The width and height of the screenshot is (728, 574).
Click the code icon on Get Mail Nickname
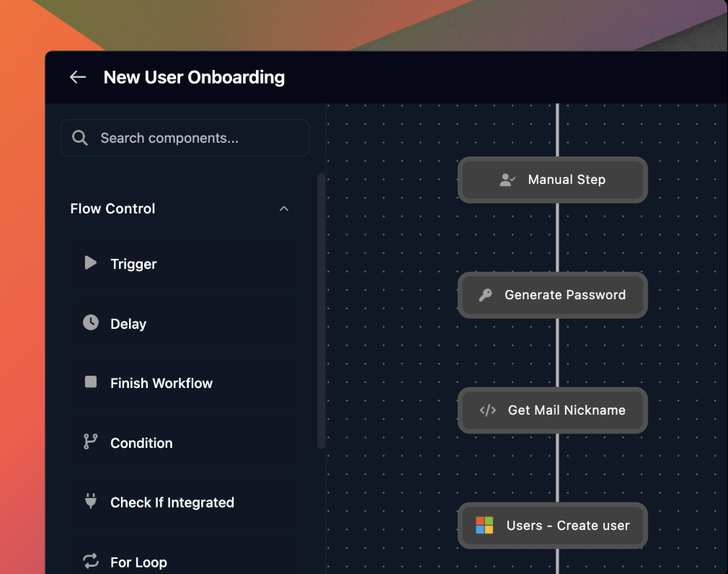pos(488,410)
